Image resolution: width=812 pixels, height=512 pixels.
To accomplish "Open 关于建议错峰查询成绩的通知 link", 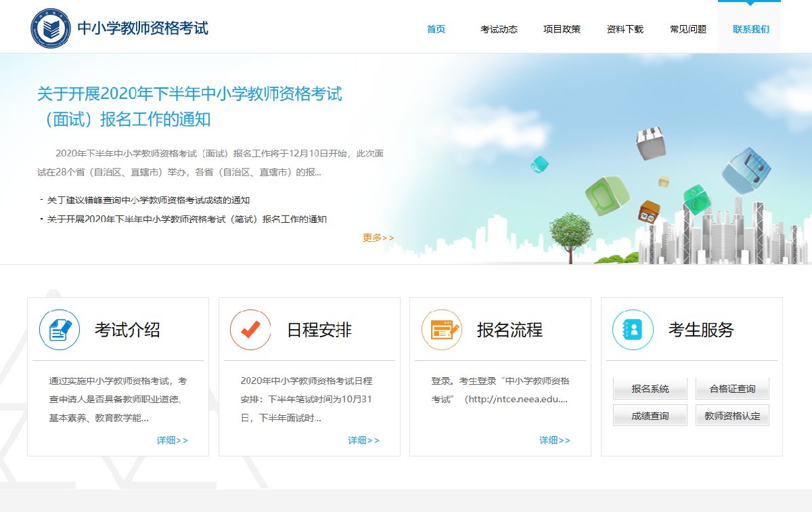I will pos(148,200).
